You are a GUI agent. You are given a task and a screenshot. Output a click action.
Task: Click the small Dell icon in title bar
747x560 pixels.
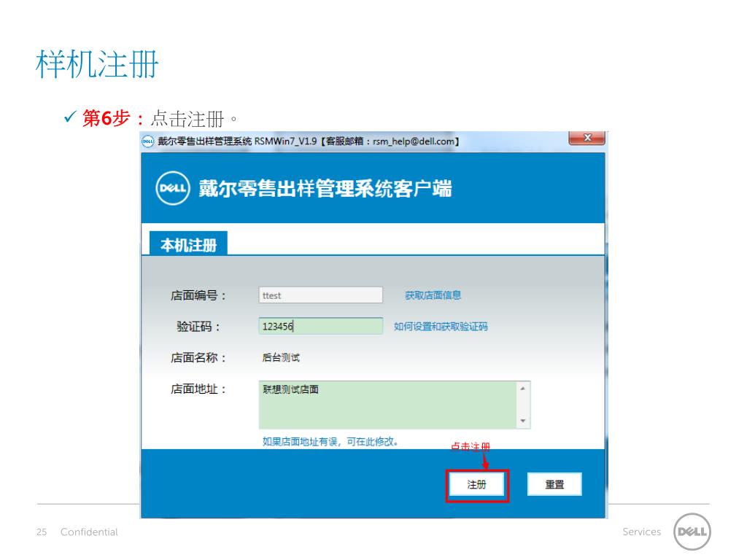(147, 141)
